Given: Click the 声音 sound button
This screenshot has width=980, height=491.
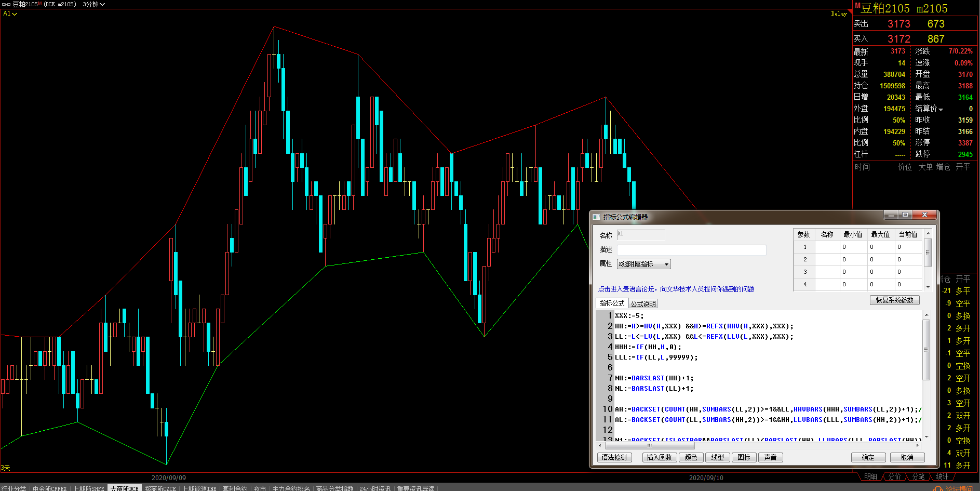Looking at the screenshot, I should 770,457.
